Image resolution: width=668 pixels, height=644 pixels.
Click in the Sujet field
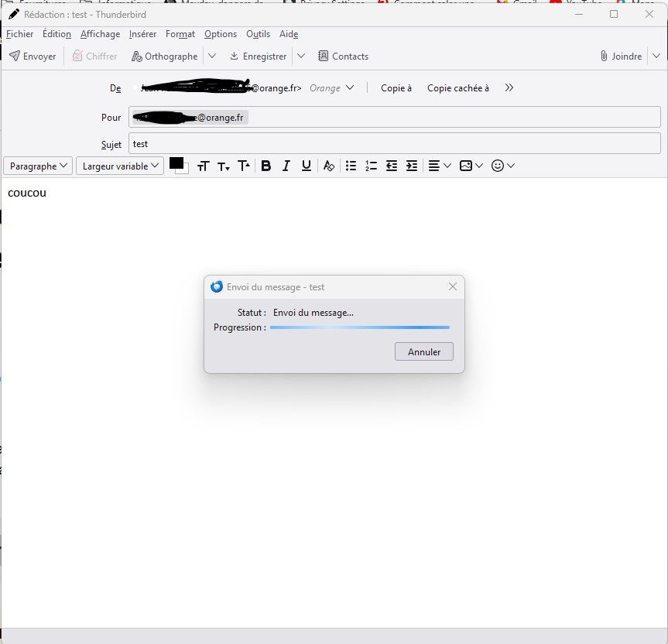click(395, 144)
